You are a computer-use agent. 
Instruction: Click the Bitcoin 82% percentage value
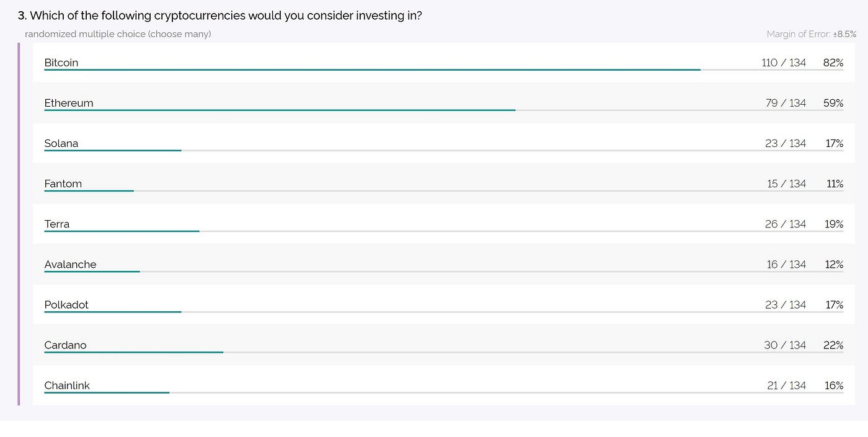[x=833, y=63]
